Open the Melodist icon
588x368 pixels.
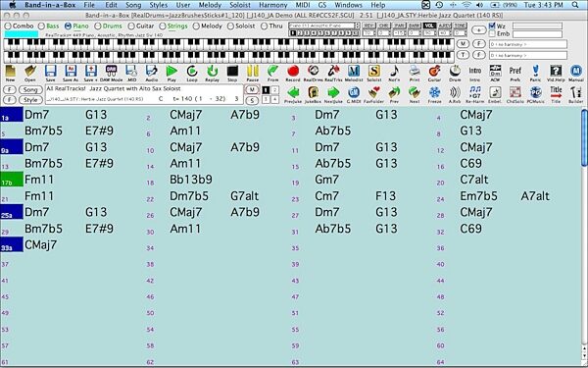point(354,73)
